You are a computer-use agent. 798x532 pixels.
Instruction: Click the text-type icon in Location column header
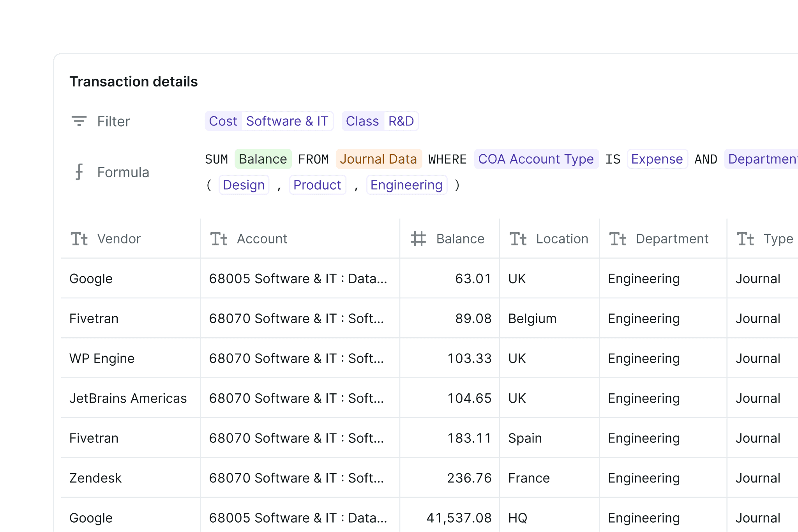coord(518,239)
